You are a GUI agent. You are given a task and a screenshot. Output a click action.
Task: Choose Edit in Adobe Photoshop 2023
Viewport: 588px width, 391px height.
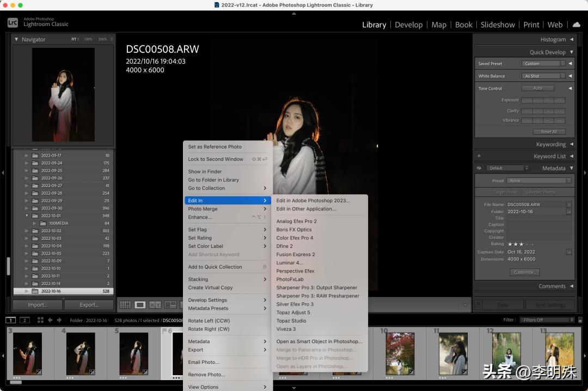(313, 201)
